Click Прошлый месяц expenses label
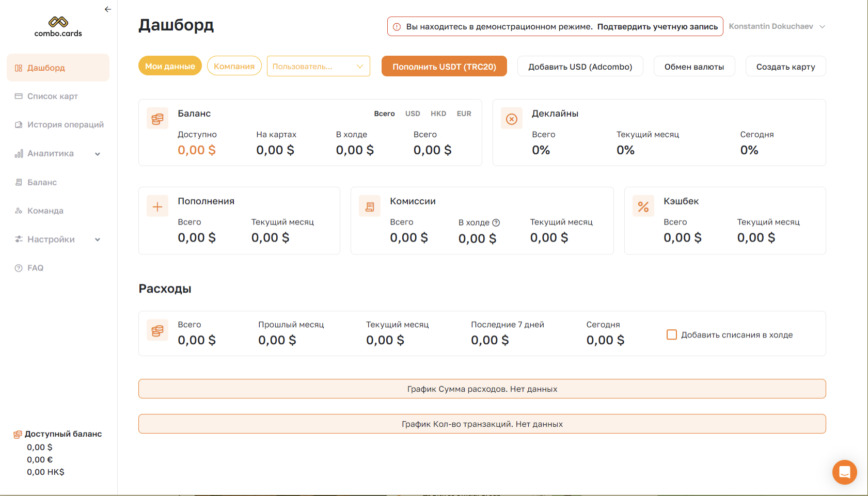 pyautogui.click(x=291, y=325)
